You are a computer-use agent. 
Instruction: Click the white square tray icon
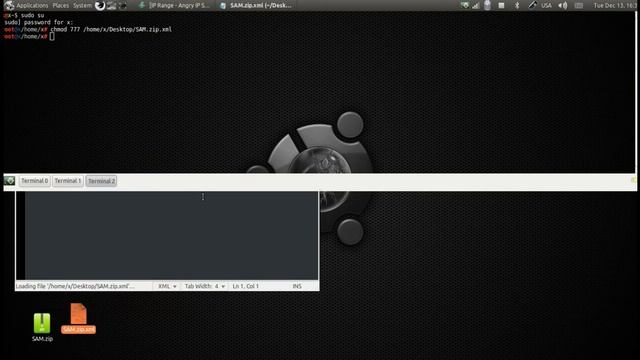tap(501, 5)
